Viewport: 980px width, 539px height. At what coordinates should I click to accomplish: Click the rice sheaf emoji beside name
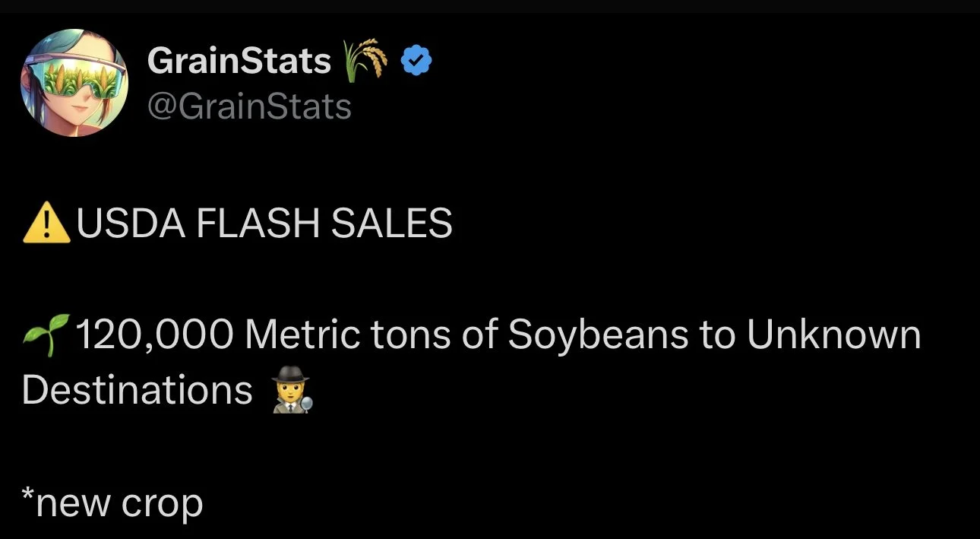(365, 61)
